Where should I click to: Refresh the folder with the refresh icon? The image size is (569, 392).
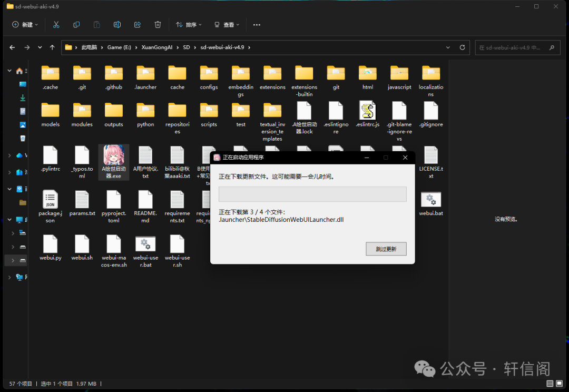tap(462, 47)
